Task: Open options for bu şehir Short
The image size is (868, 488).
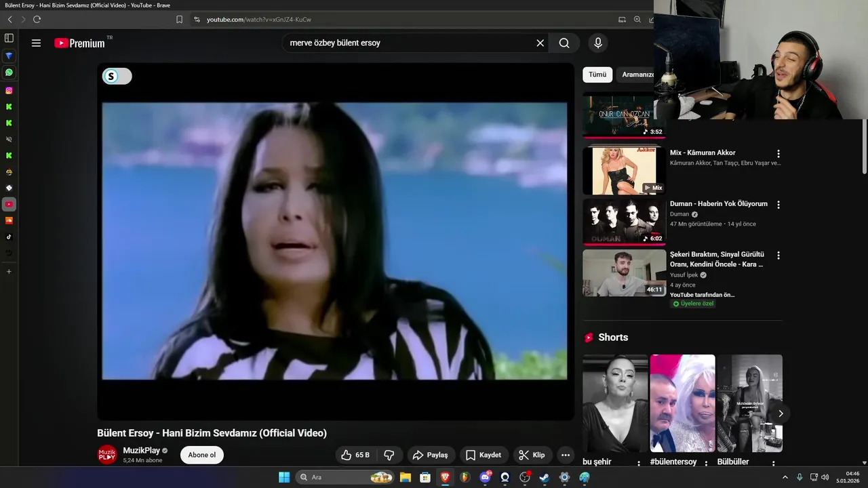Action: [x=638, y=464]
